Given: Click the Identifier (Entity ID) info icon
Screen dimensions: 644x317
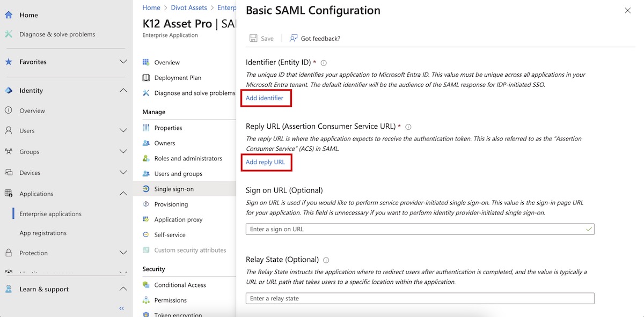Looking at the screenshot, I should pos(324,63).
